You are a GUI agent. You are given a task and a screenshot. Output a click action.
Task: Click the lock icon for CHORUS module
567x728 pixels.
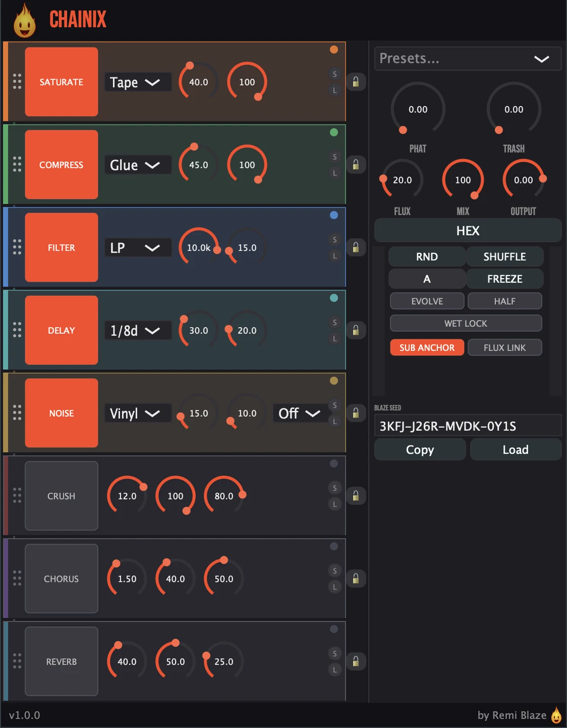(x=356, y=579)
